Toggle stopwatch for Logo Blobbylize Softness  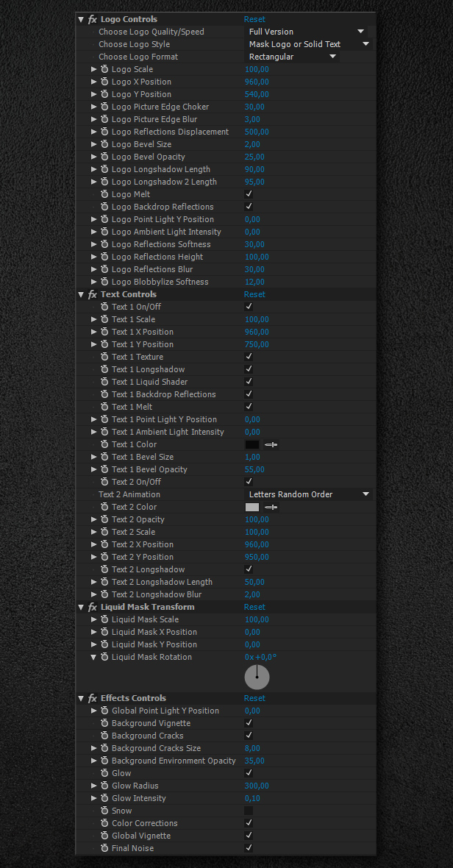click(104, 282)
